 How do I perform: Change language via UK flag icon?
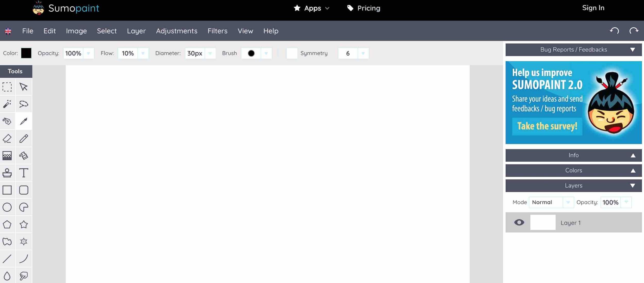(8, 31)
